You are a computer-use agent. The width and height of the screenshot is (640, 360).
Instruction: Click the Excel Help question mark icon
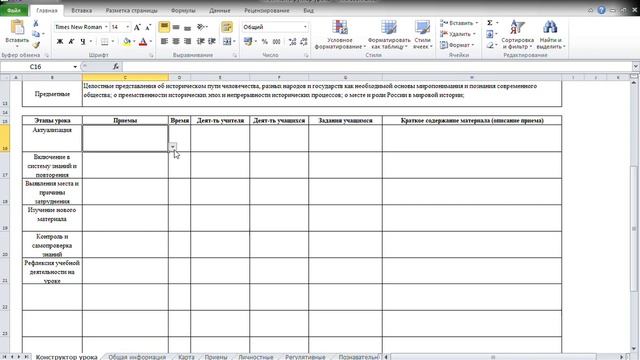(x=602, y=10)
